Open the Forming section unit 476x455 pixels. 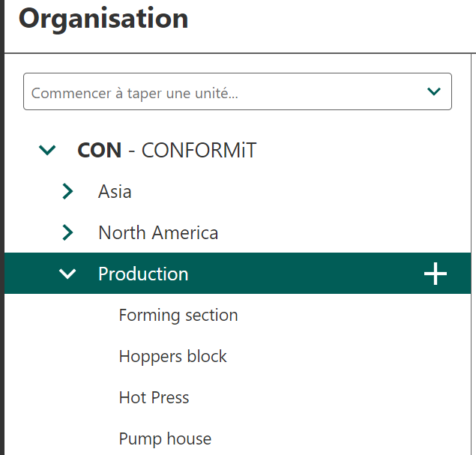[x=178, y=315]
